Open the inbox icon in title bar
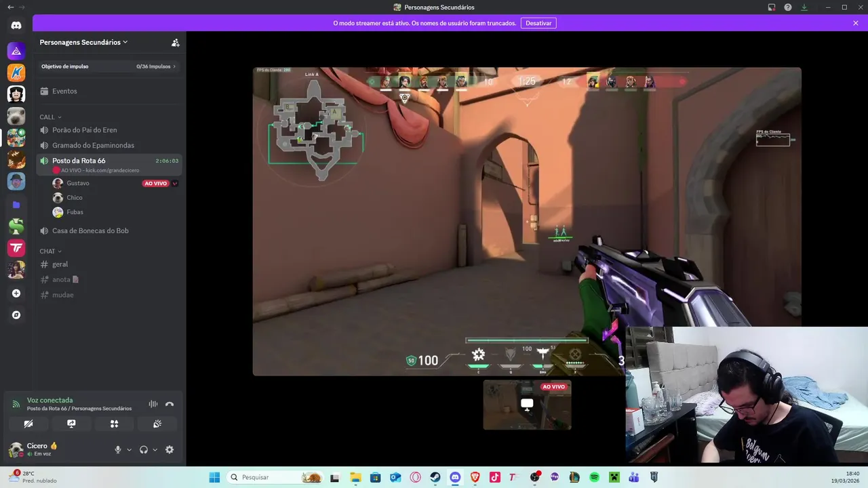This screenshot has height=488, width=868. click(x=772, y=7)
